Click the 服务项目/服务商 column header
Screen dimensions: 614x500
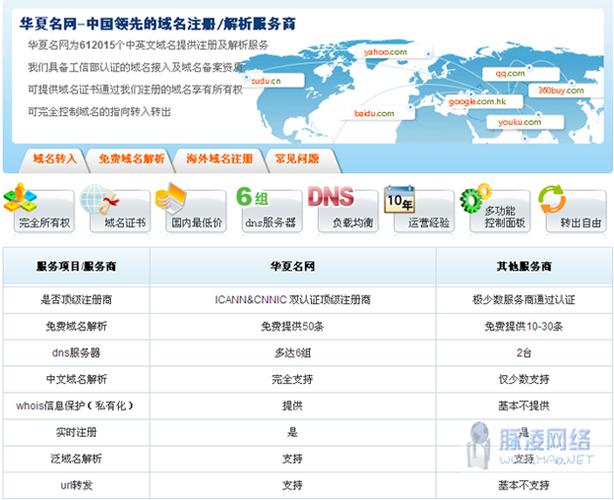(x=76, y=266)
